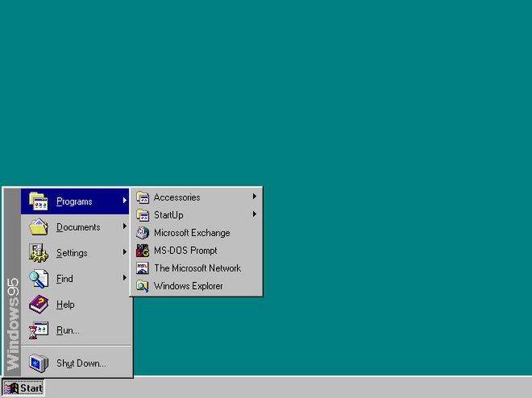532x398 pixels.
Task: Click the Windows Explorer icon
Action: click(x=143, y=286)
